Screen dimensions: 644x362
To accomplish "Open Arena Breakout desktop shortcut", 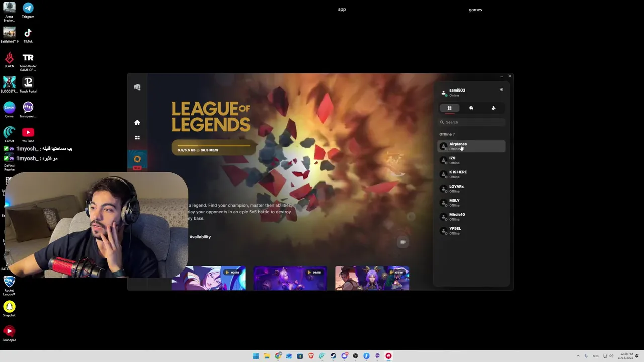I will click(9, 12).
